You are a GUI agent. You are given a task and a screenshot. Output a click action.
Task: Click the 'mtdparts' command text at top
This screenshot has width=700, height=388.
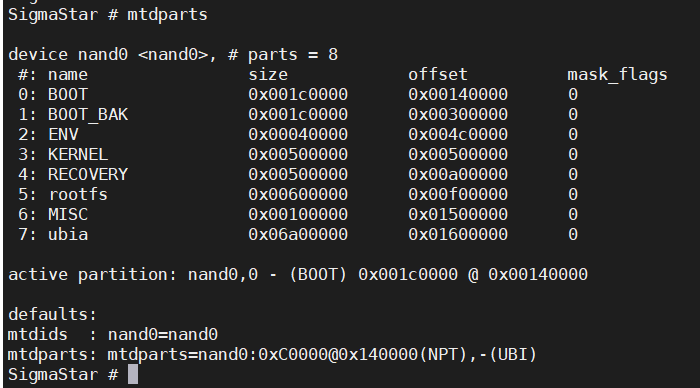coord(167,15)
